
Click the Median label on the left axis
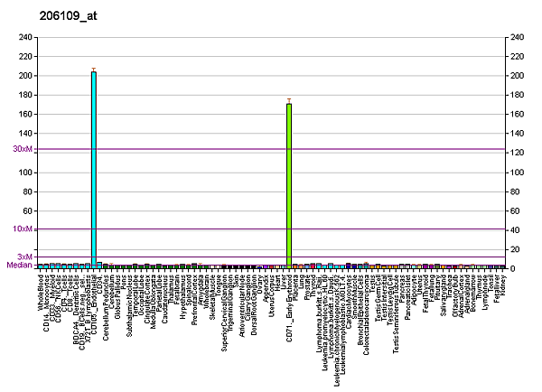[19, 266]
